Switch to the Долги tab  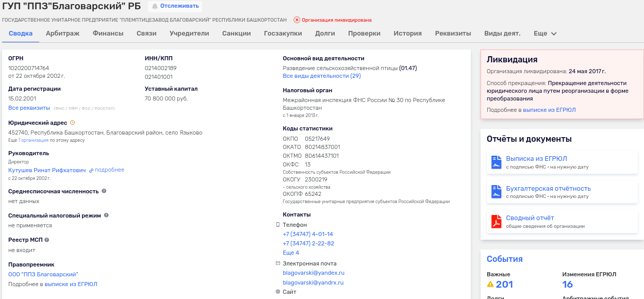(325, 34)
